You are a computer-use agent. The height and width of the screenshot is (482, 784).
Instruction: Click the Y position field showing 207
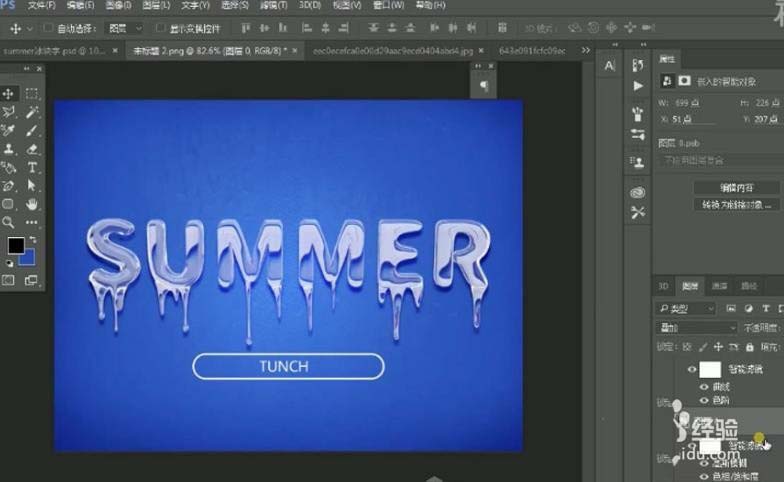(x=766, y=120)
